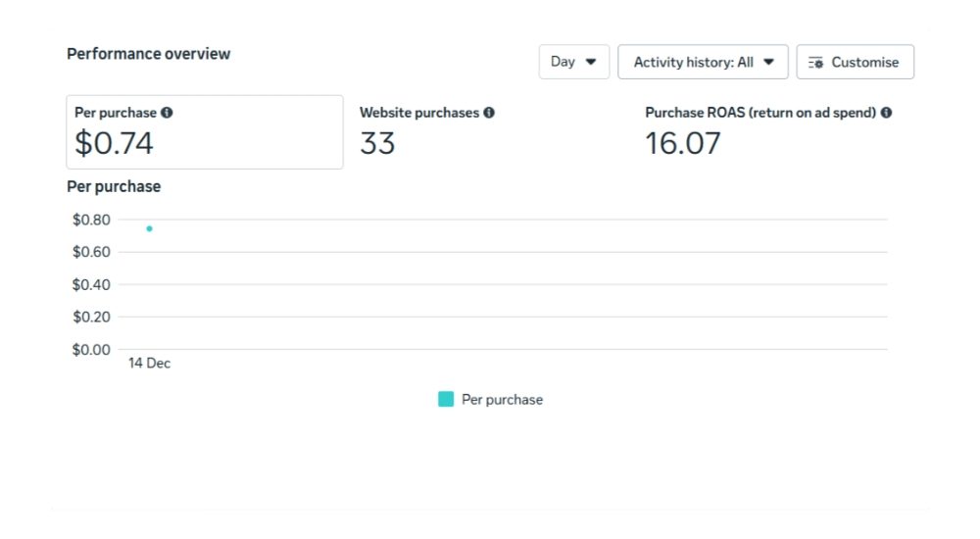Click the teal Per purchase legend swatch
This screenshot has height=539, width=980.
[446, 399]
